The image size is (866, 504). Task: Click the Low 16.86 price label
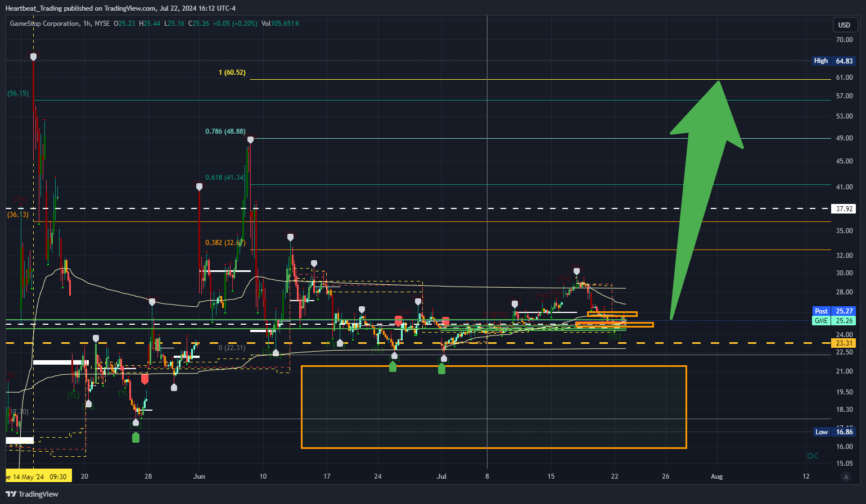tap(834, 432)
